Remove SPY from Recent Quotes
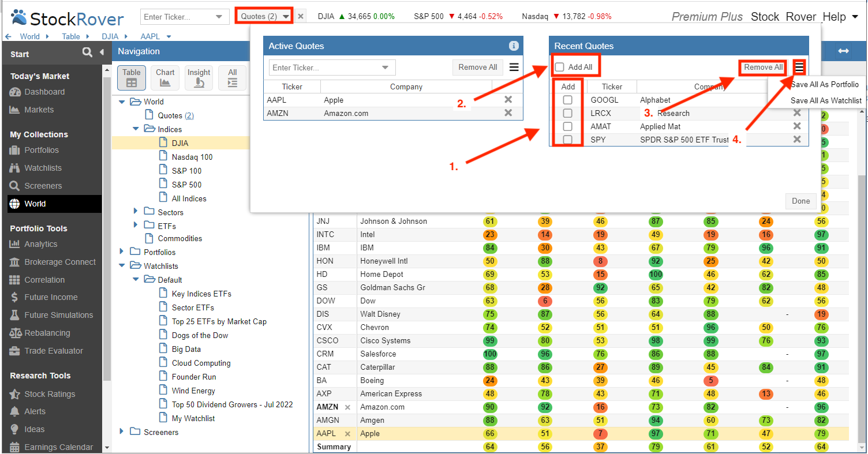Screen dimensions: 868x454 coord(797,140)
